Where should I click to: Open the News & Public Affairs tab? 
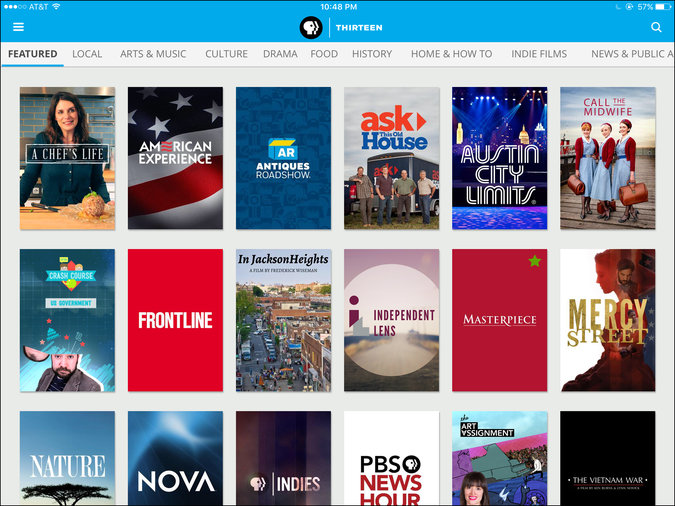pyautogui.click(x=632, y=54)
